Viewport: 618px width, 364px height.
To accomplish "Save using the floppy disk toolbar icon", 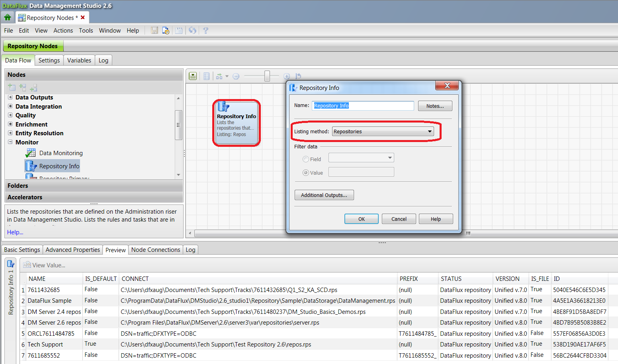I will coord(154,30).
